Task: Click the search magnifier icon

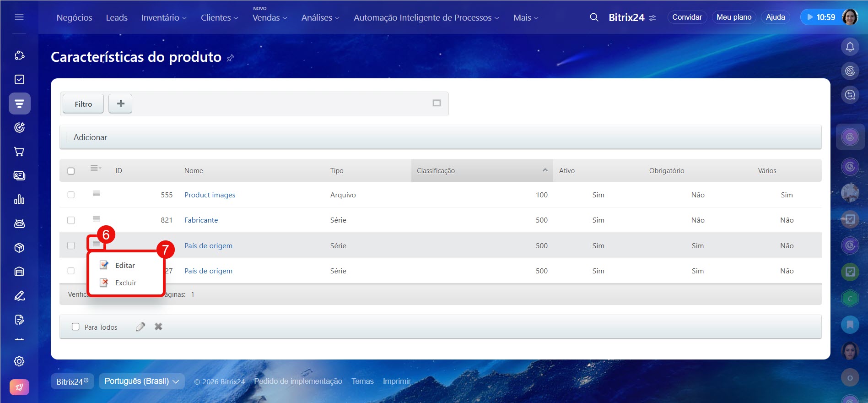Action: pyautogui.click(x=594, y=17)
